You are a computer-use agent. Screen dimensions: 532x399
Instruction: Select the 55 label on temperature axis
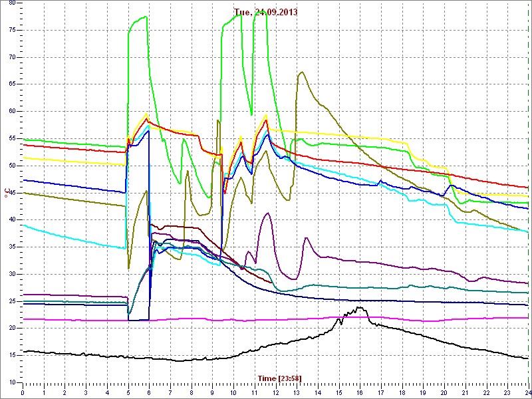pyautogui.click(x=11, y=138)
